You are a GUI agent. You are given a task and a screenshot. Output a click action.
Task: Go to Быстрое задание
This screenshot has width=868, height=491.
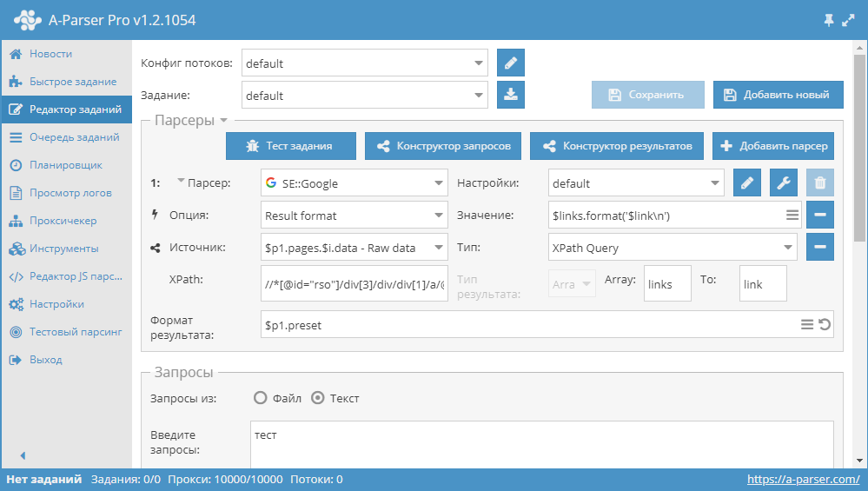[x=66, y=82]
